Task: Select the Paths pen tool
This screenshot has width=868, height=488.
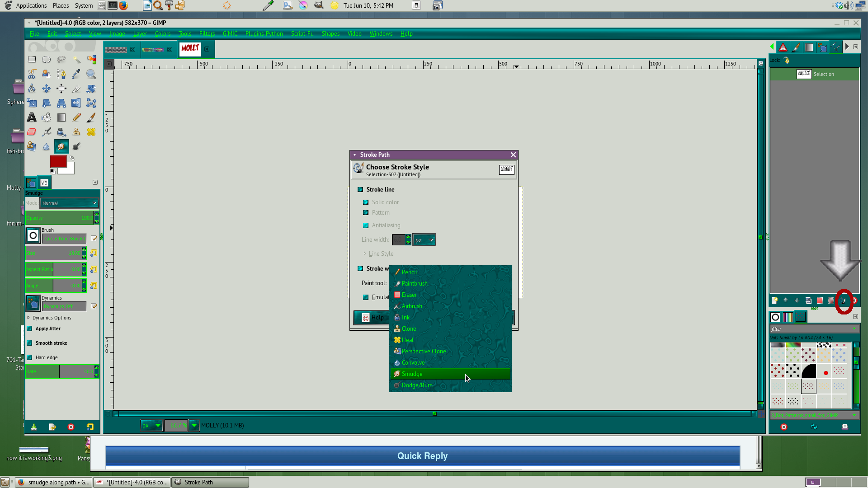Action: pos(61,74)
